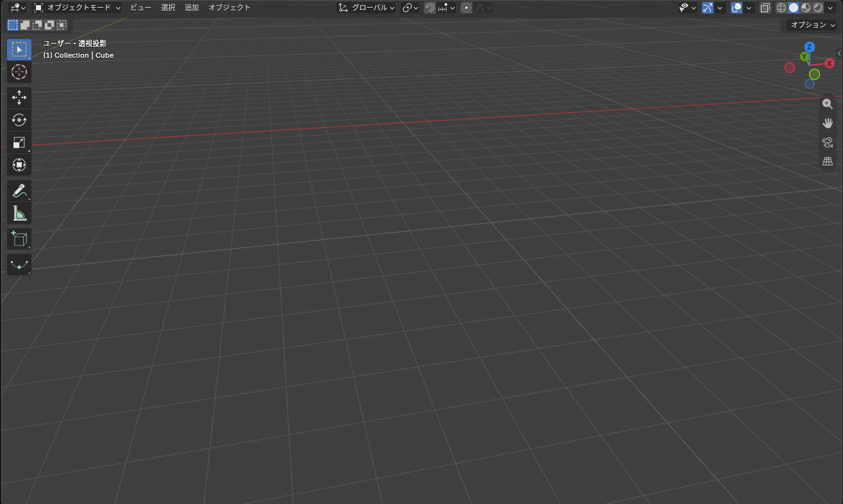The image size is (843, 504).
Task: Toggle snapping magnet button
Action: [x=430, y=8]
